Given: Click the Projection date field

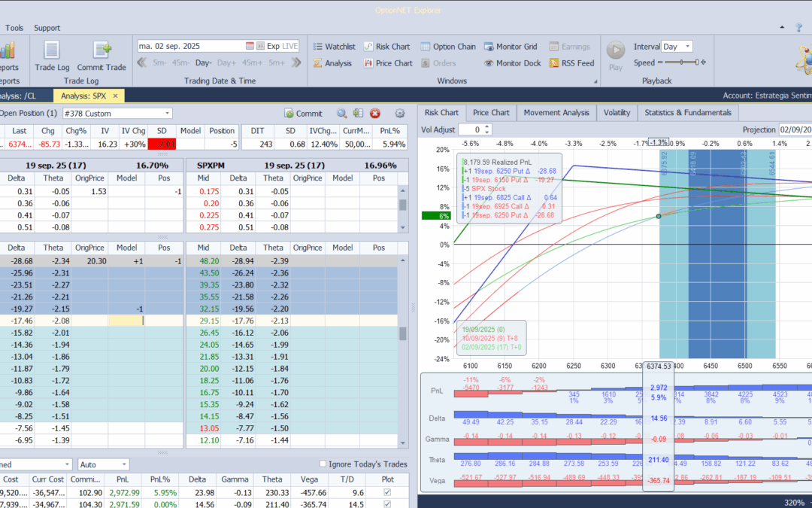Looking at the screenshot, I should [x=795, y=129].
